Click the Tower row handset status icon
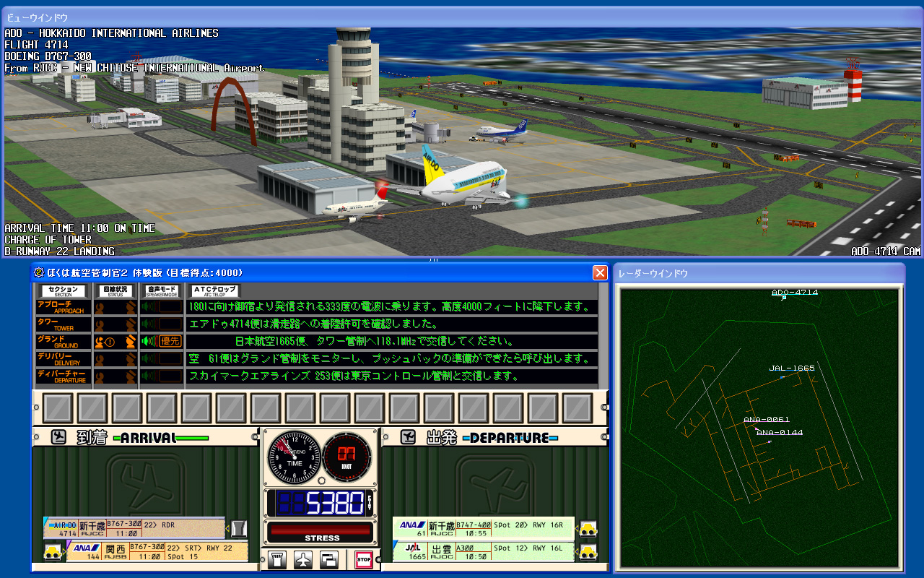The height and width of the screenshot is (578, 924). click(x=130, y=324)
